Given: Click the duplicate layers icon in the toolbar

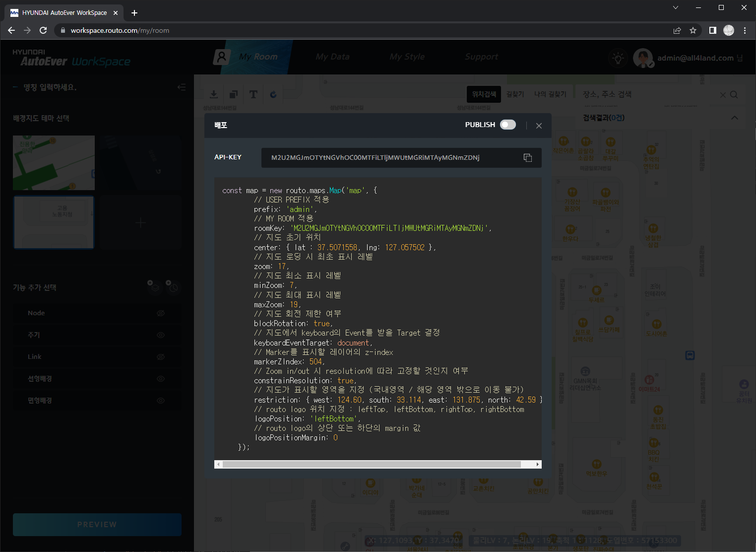Looking at the screenshot, I should point(234,94).
